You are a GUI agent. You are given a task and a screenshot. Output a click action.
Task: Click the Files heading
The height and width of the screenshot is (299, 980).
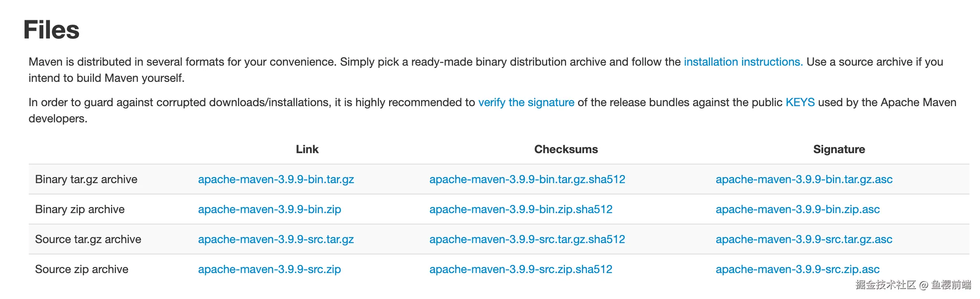pos(51,30)
